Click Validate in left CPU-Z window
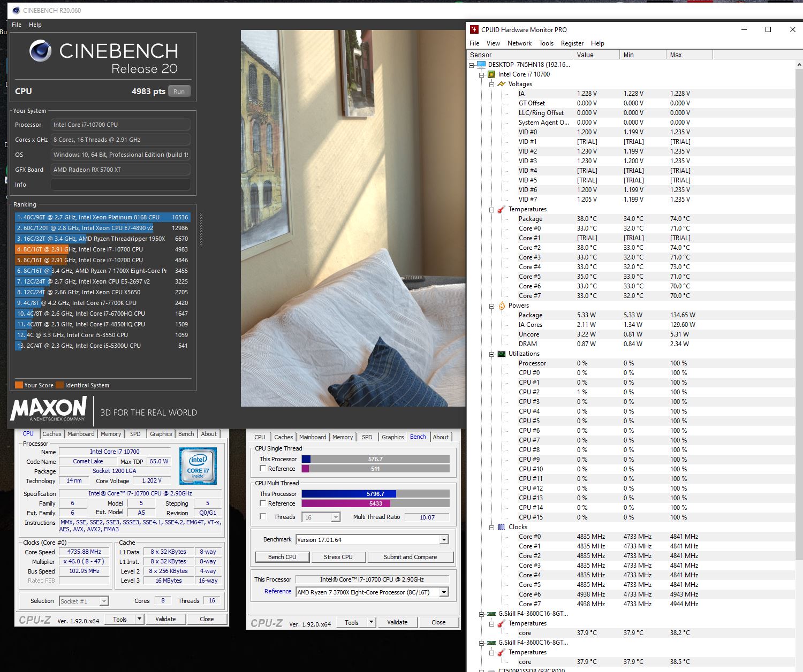Image resolution: width=803 pixels, height=672 pixels. pyautogui.click(x=165, y=619)
